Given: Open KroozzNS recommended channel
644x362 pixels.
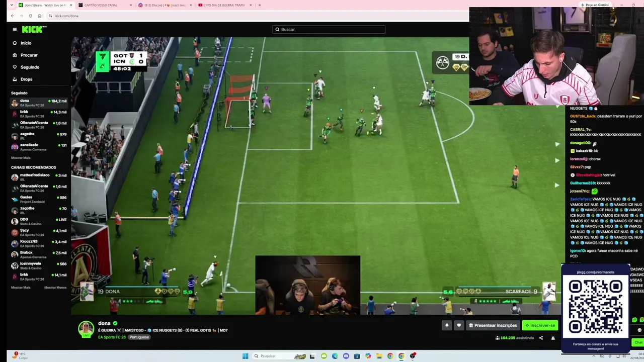Looking at the screenshot, I should coord(39,243).
